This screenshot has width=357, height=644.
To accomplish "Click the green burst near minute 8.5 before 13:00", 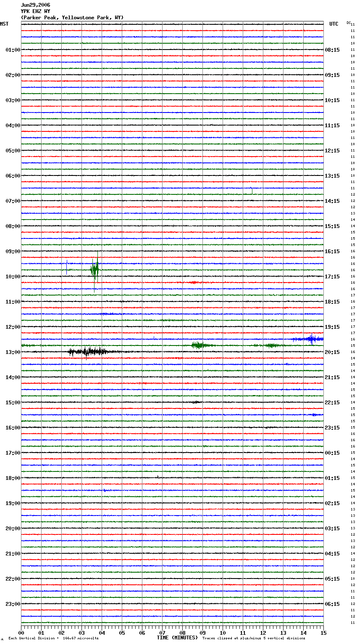I will tap(200, 345).
